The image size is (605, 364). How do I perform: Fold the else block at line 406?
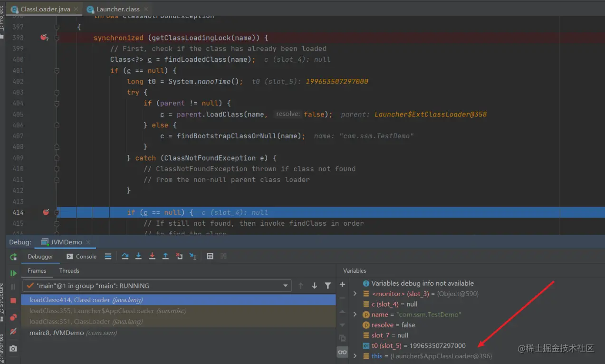tap(57, 125)
